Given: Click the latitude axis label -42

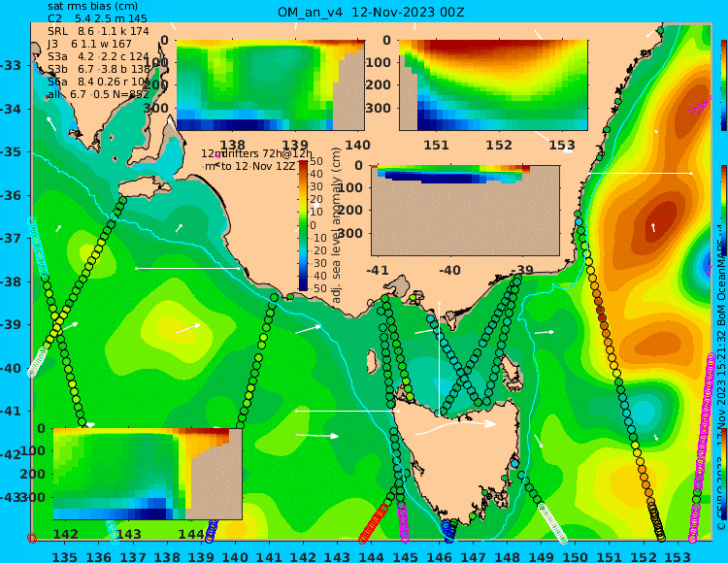Looking at the screenshot, I should point(11,454).
